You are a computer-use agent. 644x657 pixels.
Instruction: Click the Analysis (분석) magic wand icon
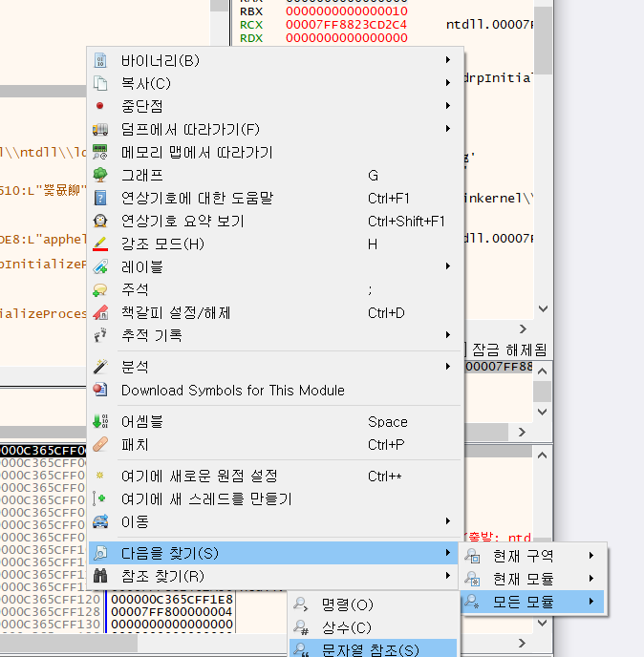point(100,367)
